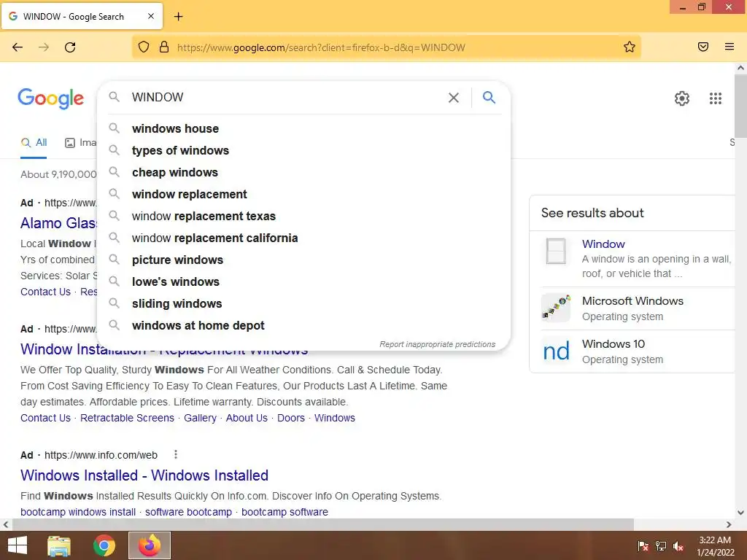Click the bootcamp software link
Image resolution: width=747 pixels, height=560 pixels.
point(285,512)
